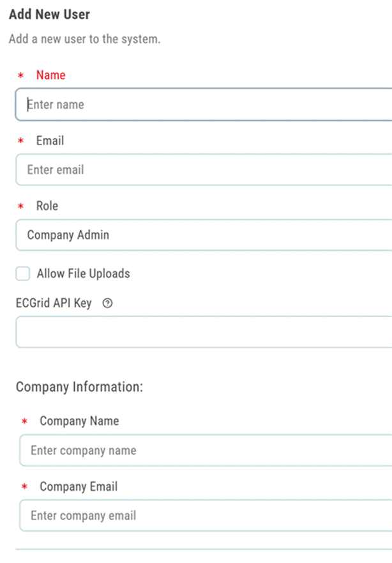Click the Company Email label
Image resolution: width=392 pixels, height=563 pixels.
point(79,486)
